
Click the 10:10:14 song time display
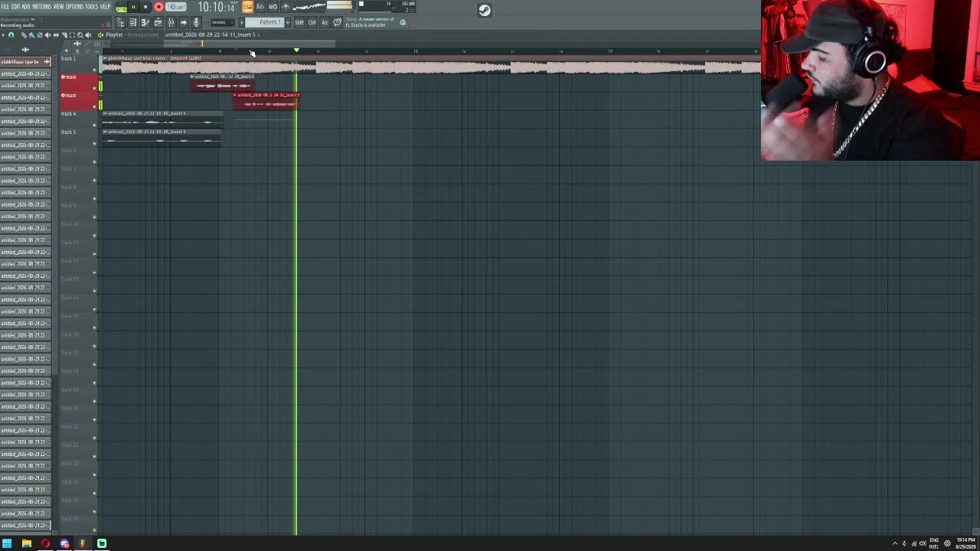click(216, 8)
